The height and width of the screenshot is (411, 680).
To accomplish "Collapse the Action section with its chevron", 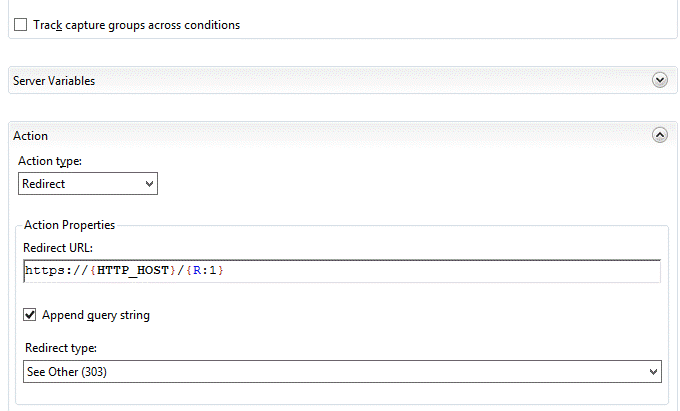I will coord(659,135).
